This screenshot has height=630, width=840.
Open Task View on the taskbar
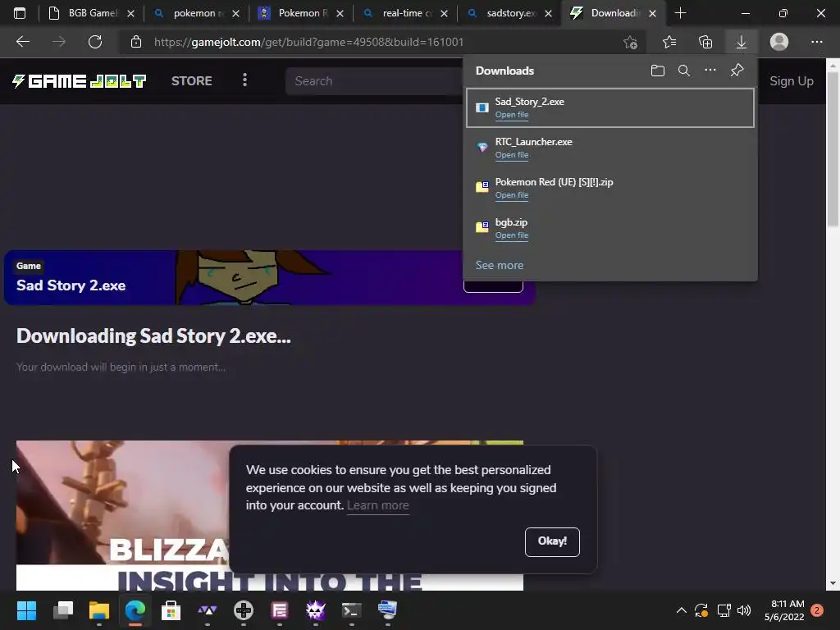tap(62, 610)
